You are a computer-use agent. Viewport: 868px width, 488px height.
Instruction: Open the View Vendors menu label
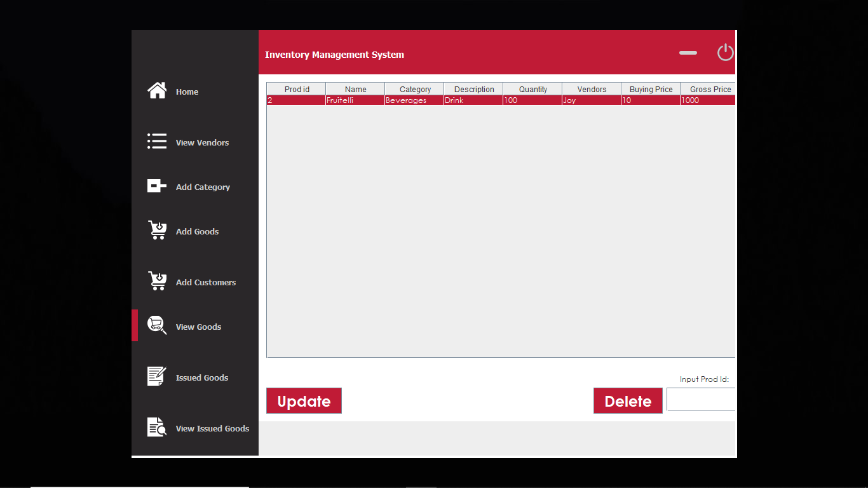coord(202,143)
